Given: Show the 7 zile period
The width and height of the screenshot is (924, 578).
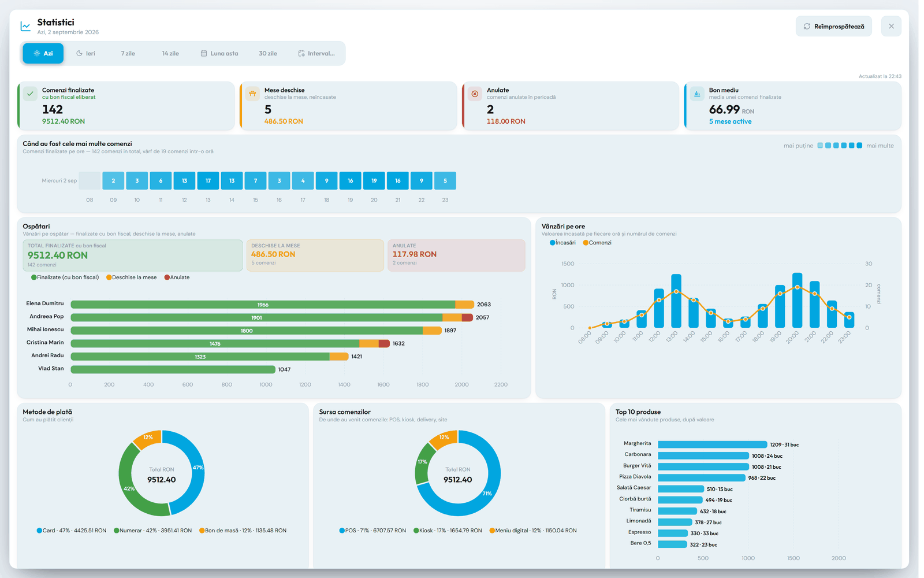Looking at the screenshot, I should (128, 53).
